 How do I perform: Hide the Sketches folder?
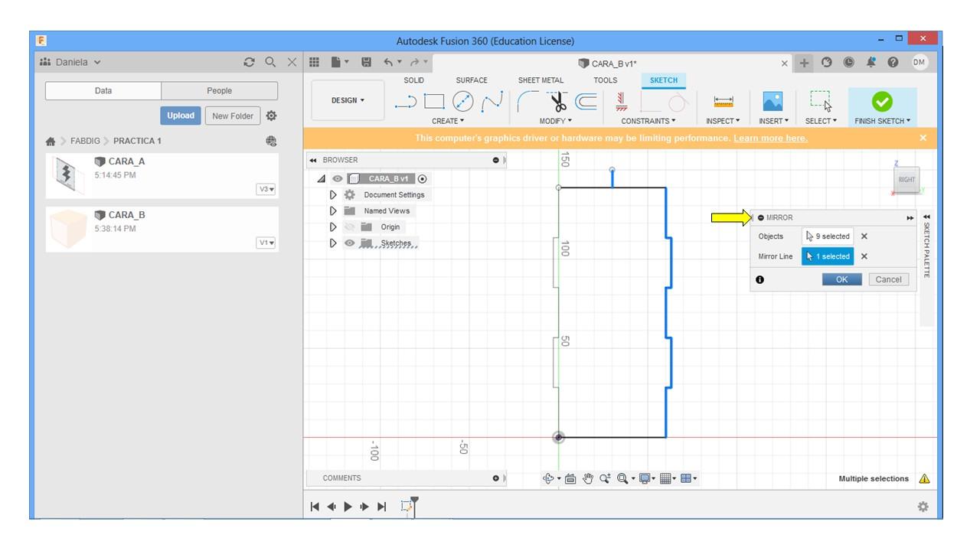(x=350, y=243)
